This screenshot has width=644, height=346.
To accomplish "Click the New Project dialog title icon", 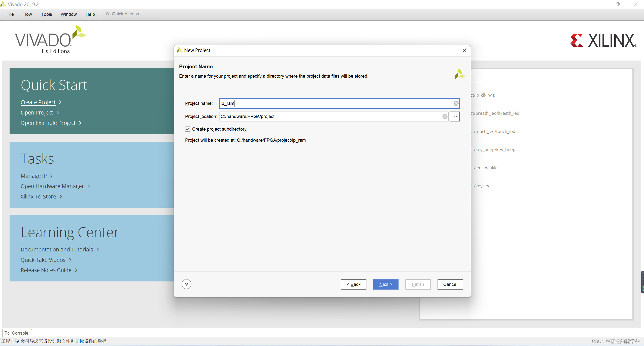I will (179, 50).
